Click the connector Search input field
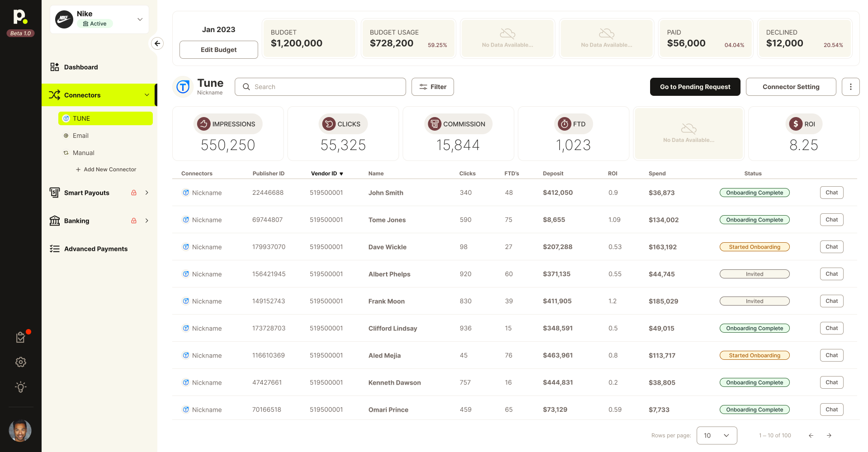This screenshot has width=868, height=452. click(320, 87)
